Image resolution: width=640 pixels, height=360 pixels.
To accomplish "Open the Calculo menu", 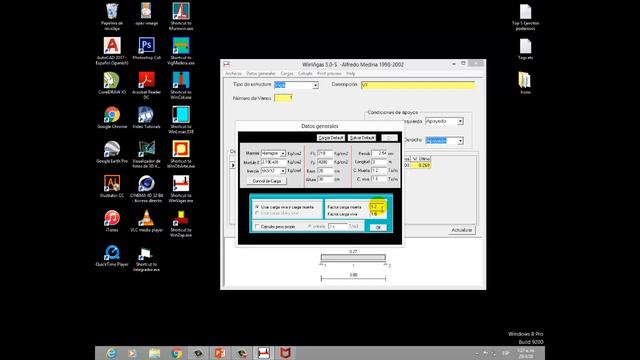I will tap(305, 73).
